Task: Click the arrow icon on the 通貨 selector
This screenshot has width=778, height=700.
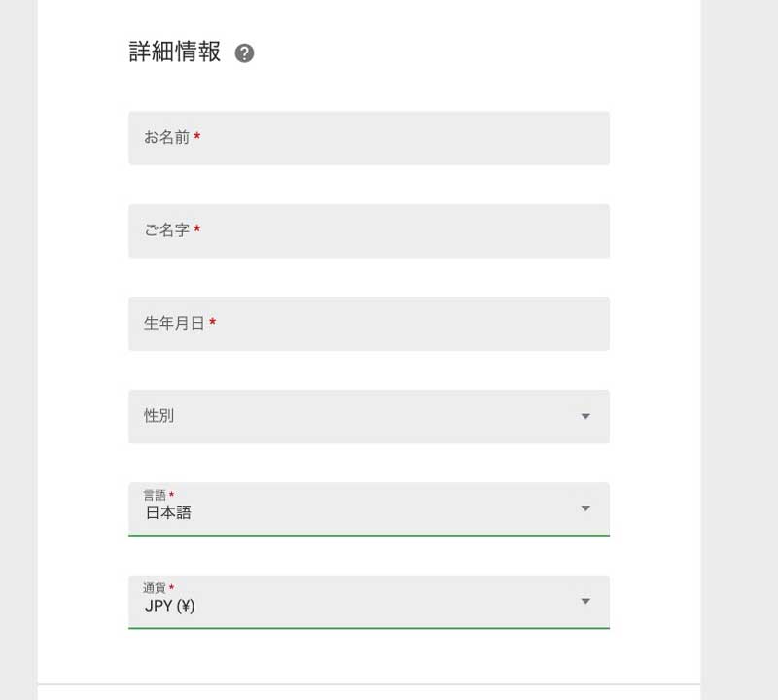Action: click(585, 601)
